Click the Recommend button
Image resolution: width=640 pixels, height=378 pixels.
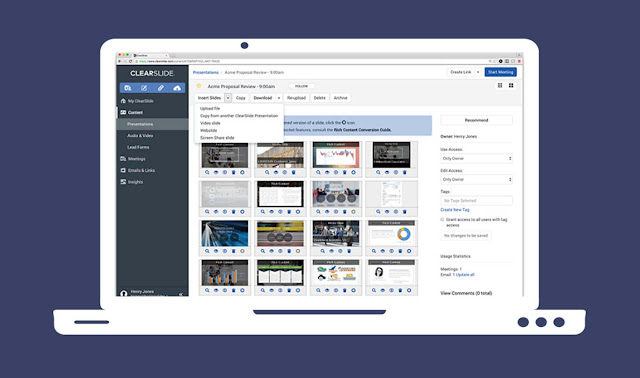tap(476, 120)
